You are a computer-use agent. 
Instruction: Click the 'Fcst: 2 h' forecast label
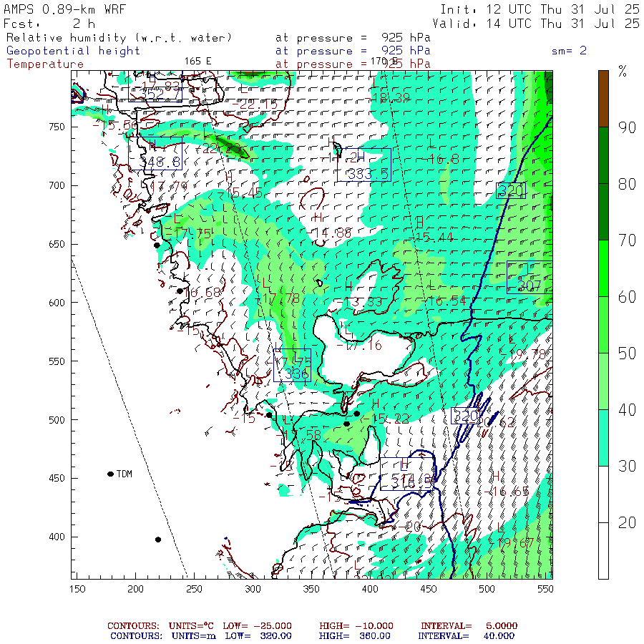point(49,24)
